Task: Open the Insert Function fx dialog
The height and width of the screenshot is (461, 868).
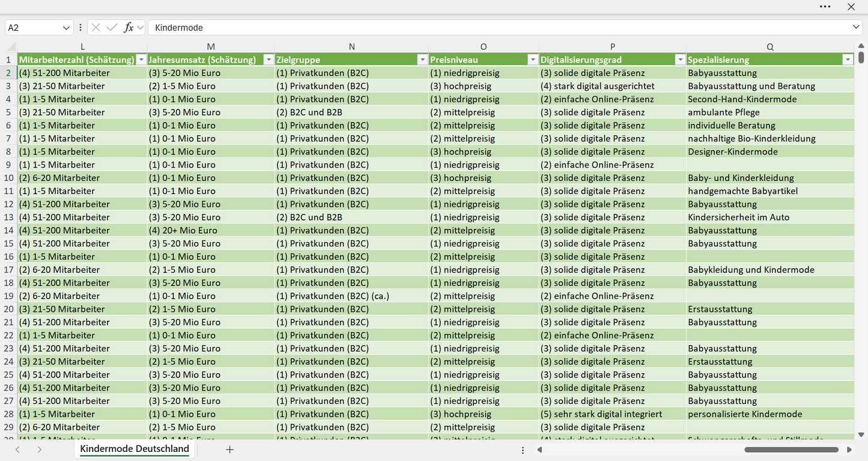Action: (x=128, y=28)
